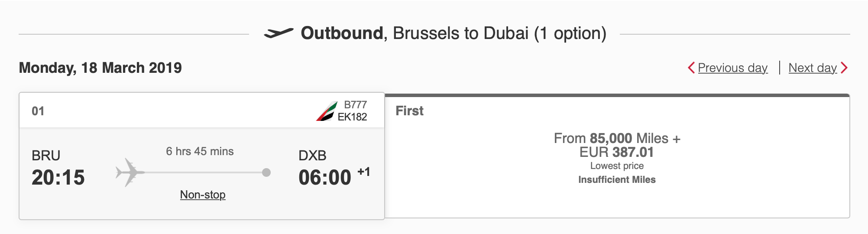Image resolution: width=868 pixels, height=234 pixels.
Task: Click the 06:00 arrival time
Action: (x=324, y=178)
